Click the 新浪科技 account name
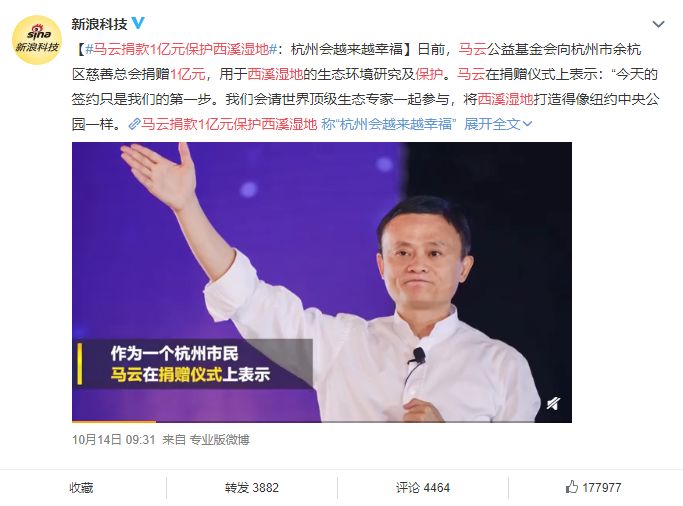 [99, 24]
